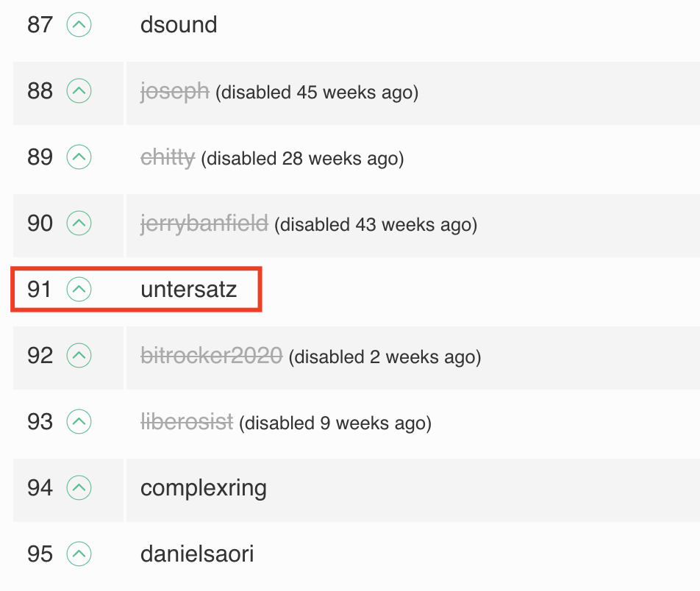Open the dsound witness profile
700x591 pixels.
pyautogui.click(x=179, y=26)
